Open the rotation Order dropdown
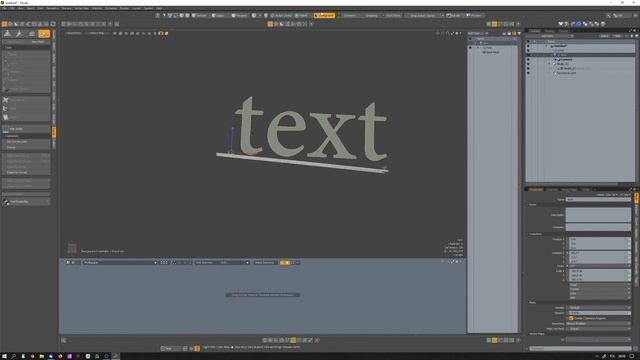The height and width of the screenshot is (360, 640). [600, 266]
